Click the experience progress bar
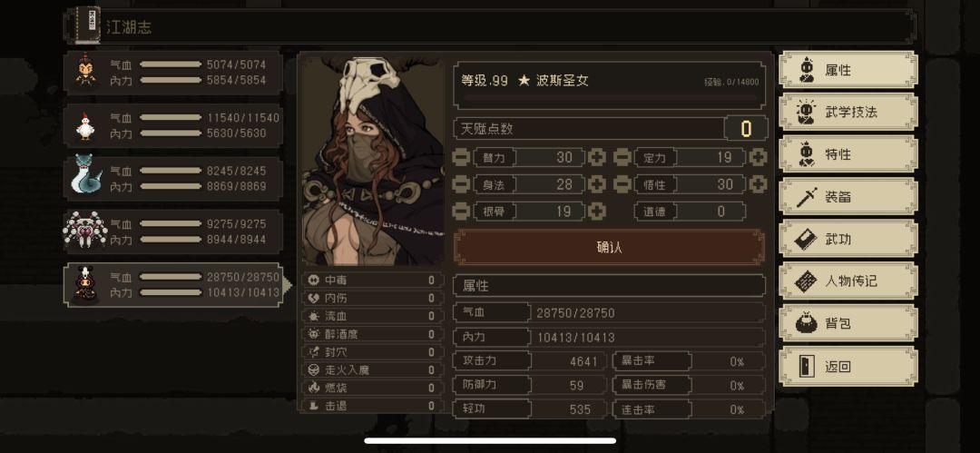Viewport: 980px width, 453px height. (610, 98)
